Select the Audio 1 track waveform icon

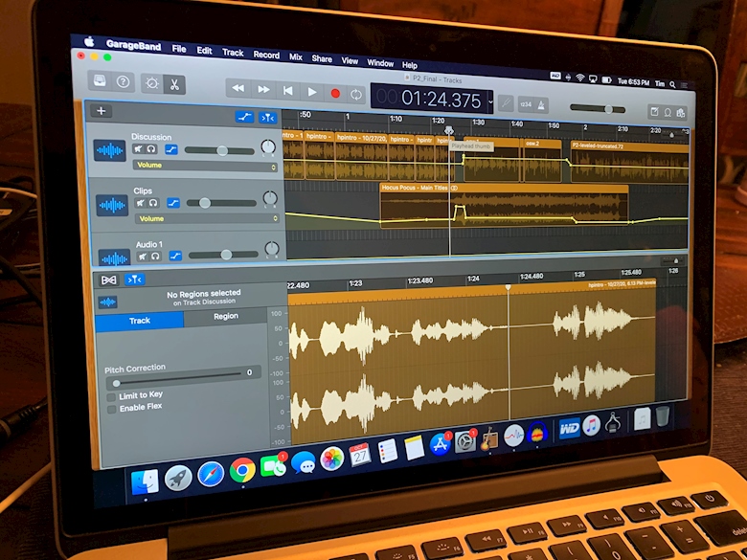114,258
